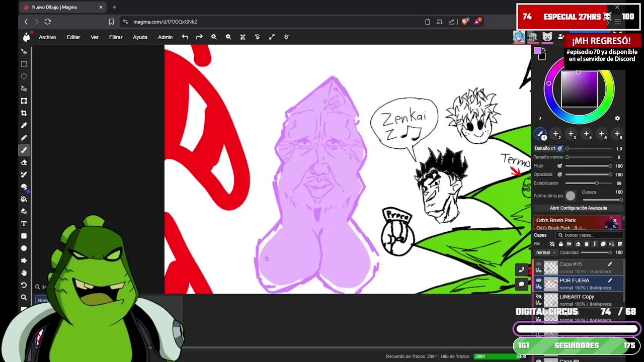644x362 pixels.
Task: Click the buscar capas search field
Action: tap(590, 235)
